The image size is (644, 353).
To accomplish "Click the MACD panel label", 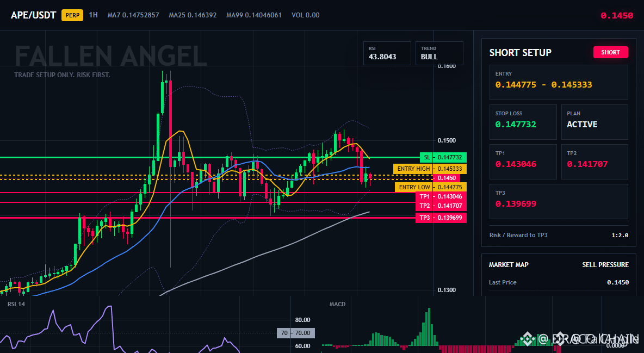I will tap(337, 304).
